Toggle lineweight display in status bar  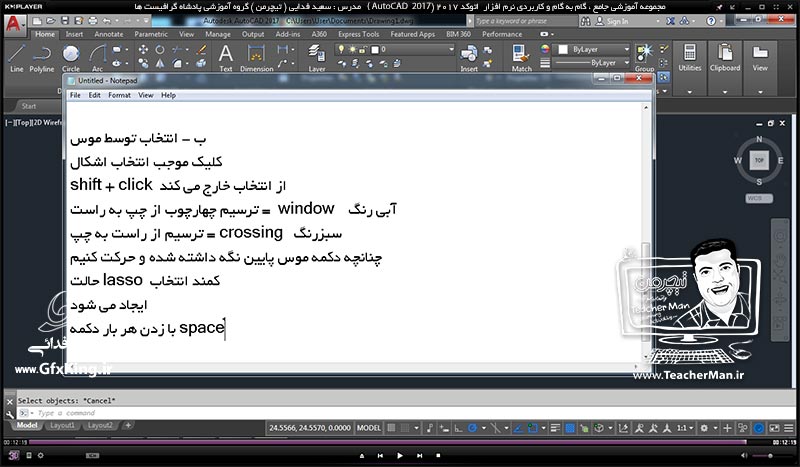pos(556,428)
